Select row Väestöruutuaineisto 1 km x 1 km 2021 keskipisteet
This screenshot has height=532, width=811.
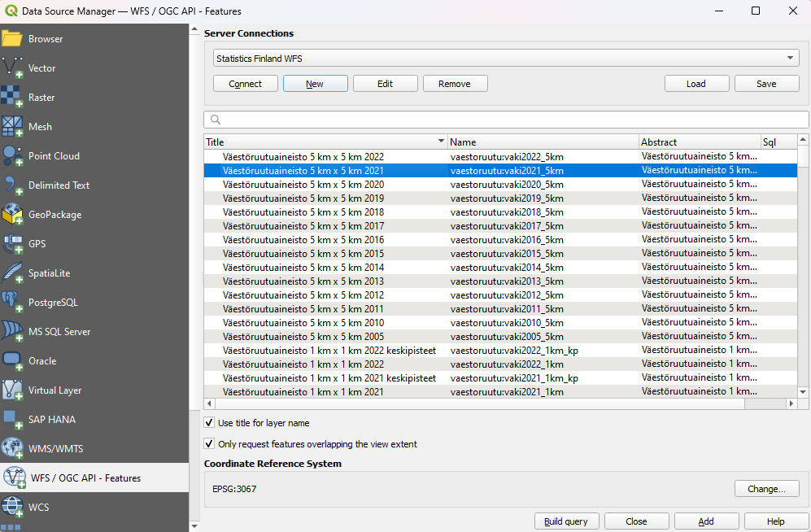coord(500,378)
